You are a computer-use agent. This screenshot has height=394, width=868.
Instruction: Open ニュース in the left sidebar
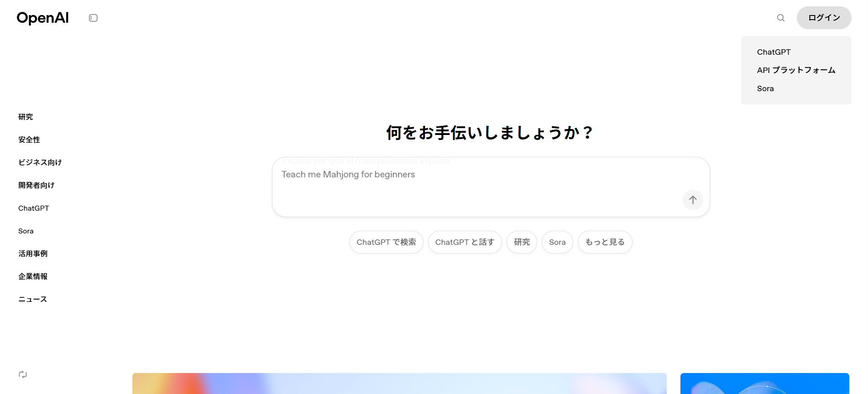pyautogui.click(x=32, y=299)
